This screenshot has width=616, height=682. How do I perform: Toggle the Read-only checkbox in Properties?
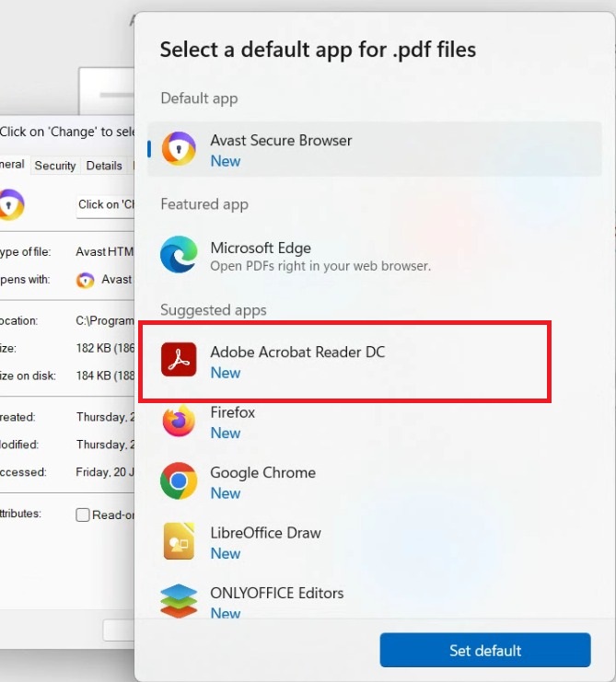coord(83,514)
